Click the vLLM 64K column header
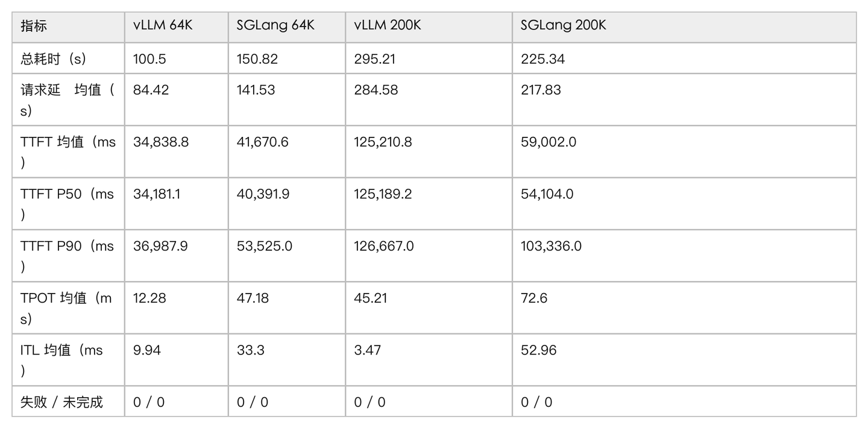 pos(176,27)
